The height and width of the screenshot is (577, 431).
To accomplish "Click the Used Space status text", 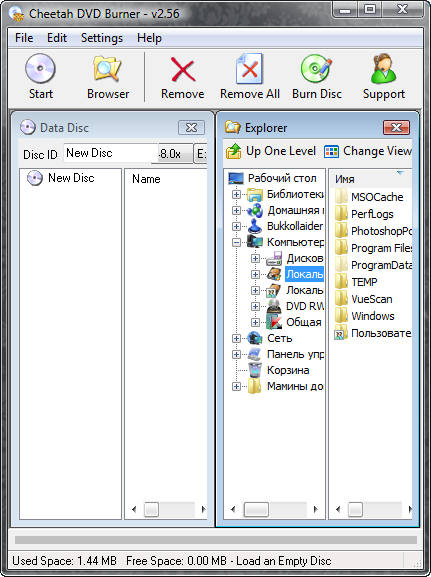I will click(64, 561).
